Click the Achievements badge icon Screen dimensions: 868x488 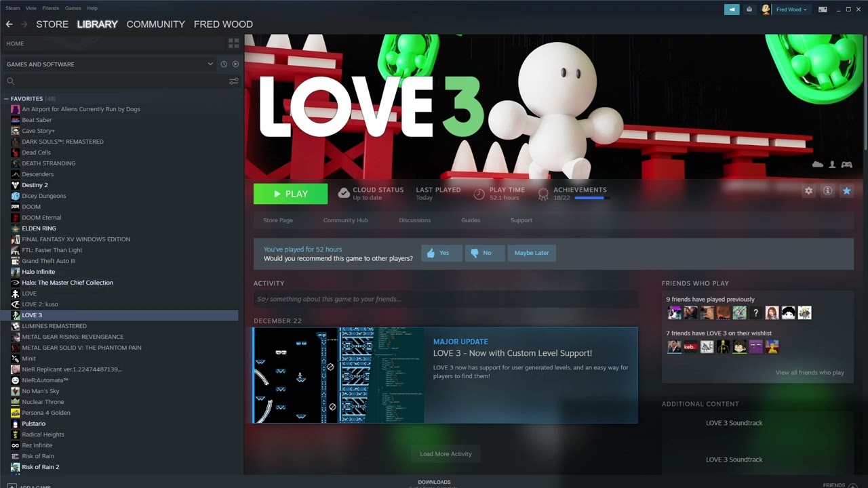(x=543, y=194)
